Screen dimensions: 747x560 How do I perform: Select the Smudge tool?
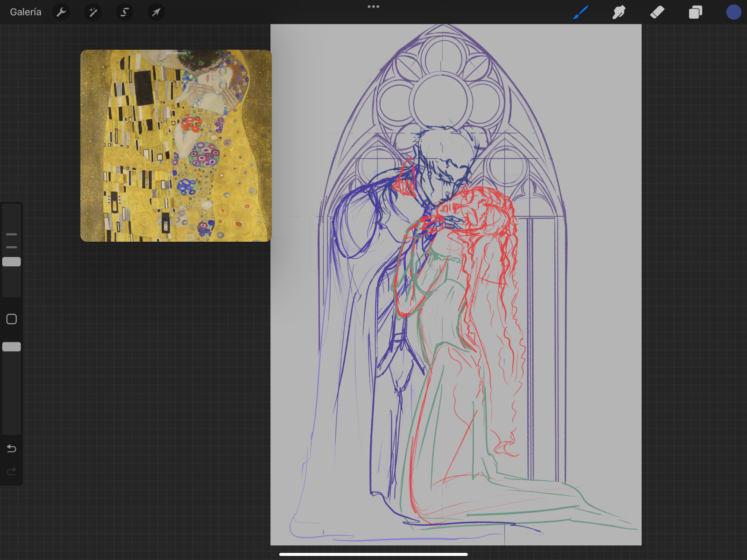point(619,12)
